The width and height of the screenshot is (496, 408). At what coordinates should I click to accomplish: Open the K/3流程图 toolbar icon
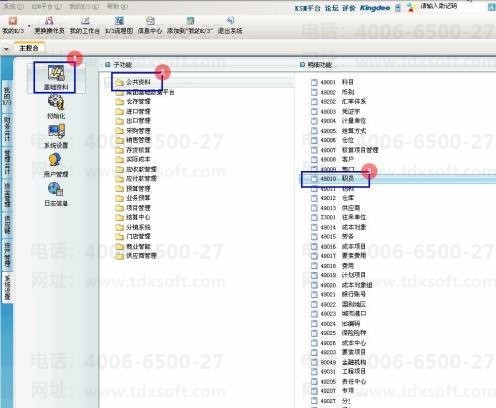119,26
